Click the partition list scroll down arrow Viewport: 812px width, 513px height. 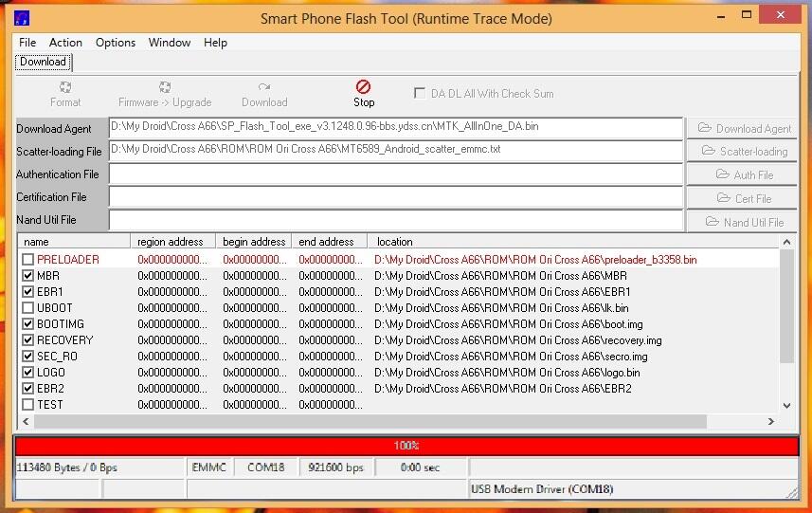coord(786,406)
